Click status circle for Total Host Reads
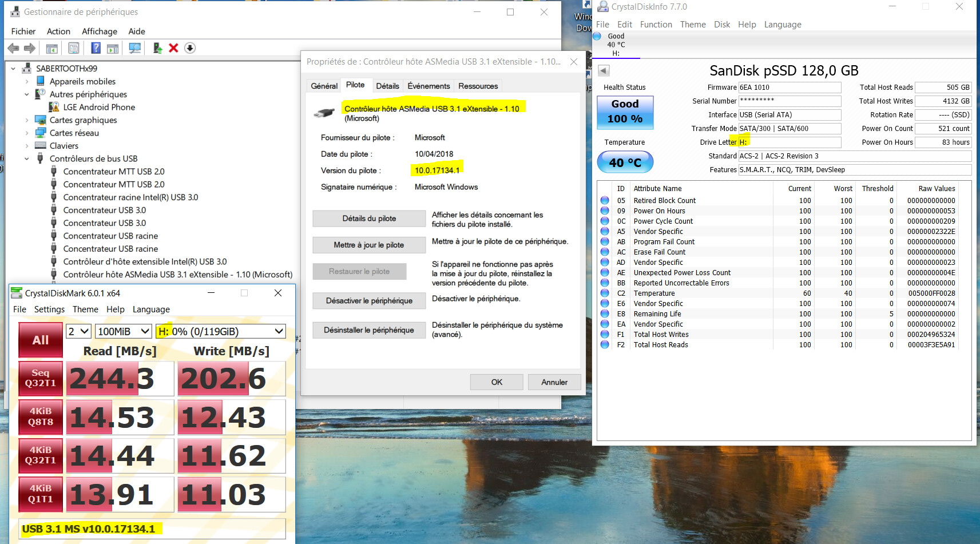 click(x=605, y=345)
